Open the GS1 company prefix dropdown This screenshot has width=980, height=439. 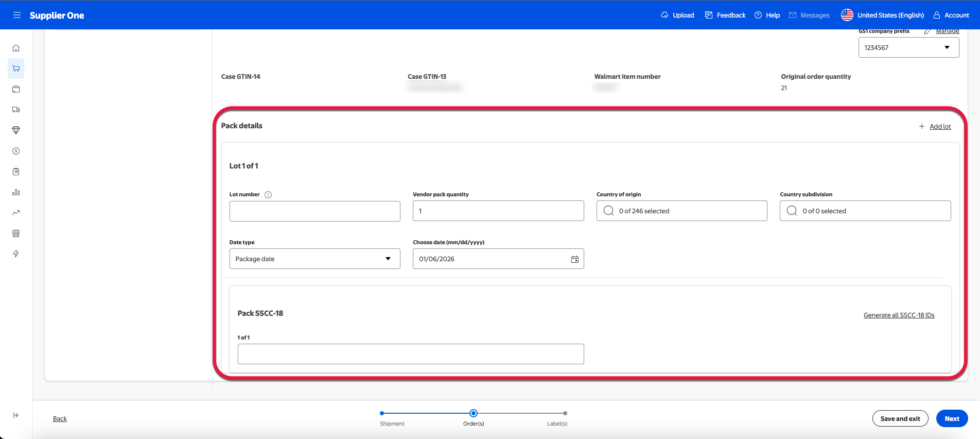tap(908, 47)
